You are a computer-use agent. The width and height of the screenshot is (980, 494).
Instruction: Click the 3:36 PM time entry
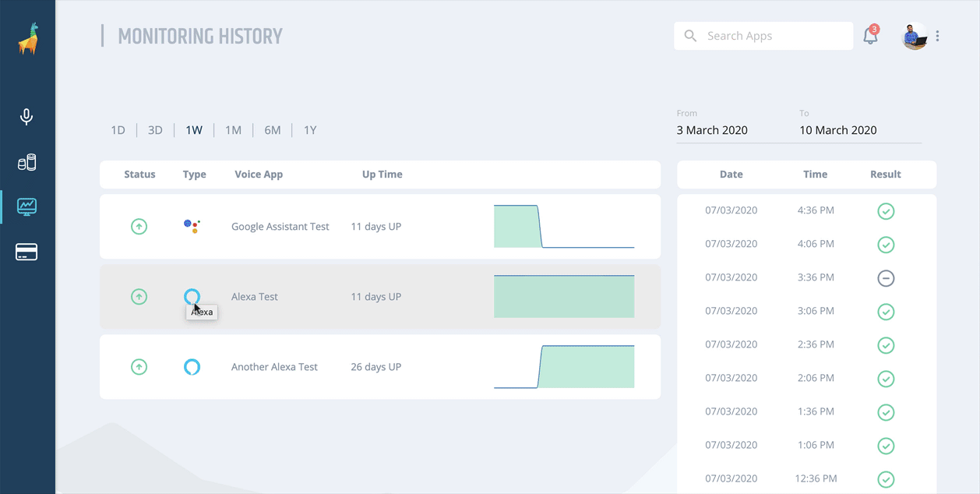(x=816, y=277)
